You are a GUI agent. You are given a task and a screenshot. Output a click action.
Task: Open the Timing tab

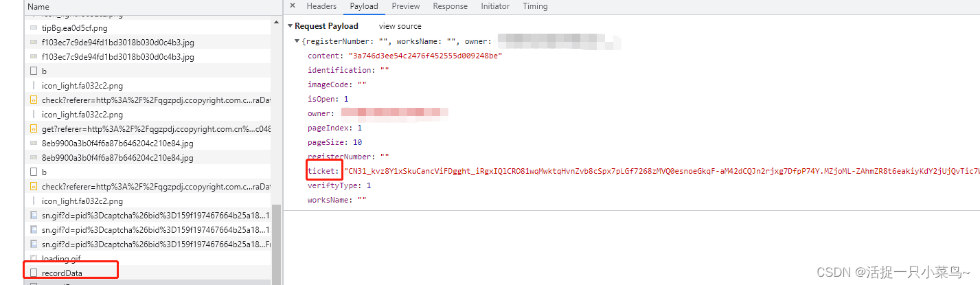point(535,6)
